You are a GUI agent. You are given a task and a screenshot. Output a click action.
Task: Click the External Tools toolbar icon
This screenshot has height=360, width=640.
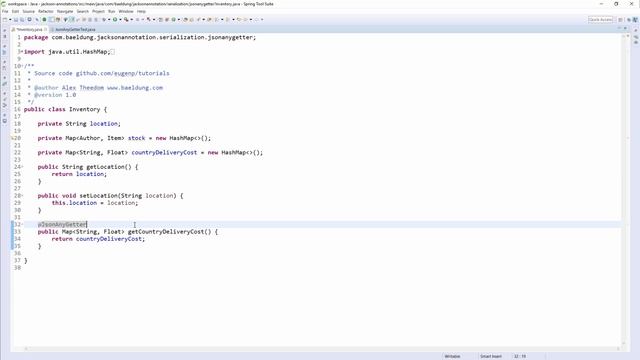click(126, 19)
